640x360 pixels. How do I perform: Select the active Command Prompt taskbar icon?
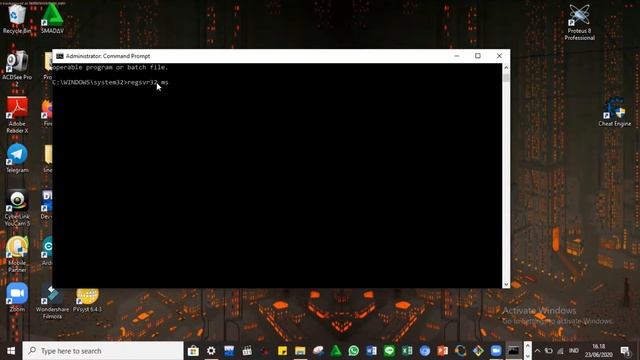513,351
